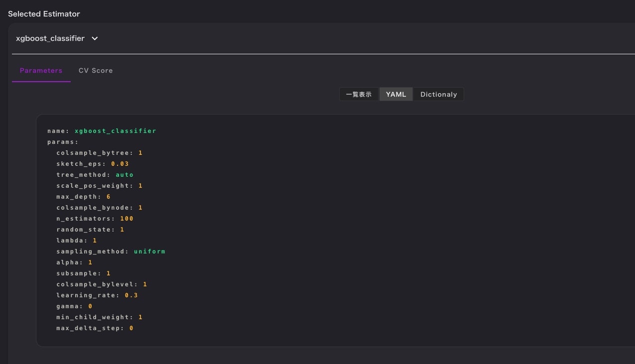This screenshot has width=635, height=364.
Task: Toggle the YAML view format
Action: tap(396, 94)
